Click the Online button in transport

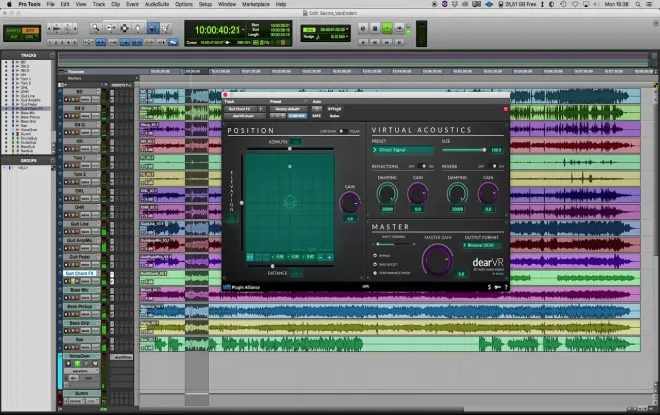(x=363, y=29)
